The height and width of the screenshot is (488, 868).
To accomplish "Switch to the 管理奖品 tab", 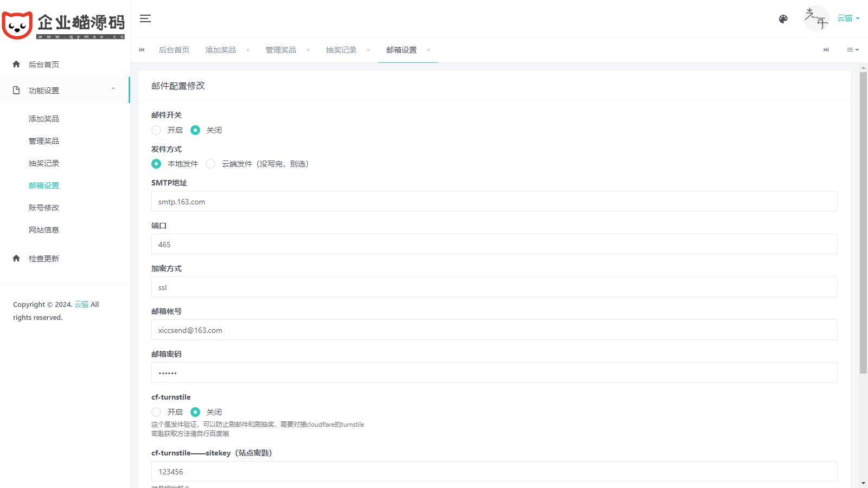I will click(x=281, y=50).
